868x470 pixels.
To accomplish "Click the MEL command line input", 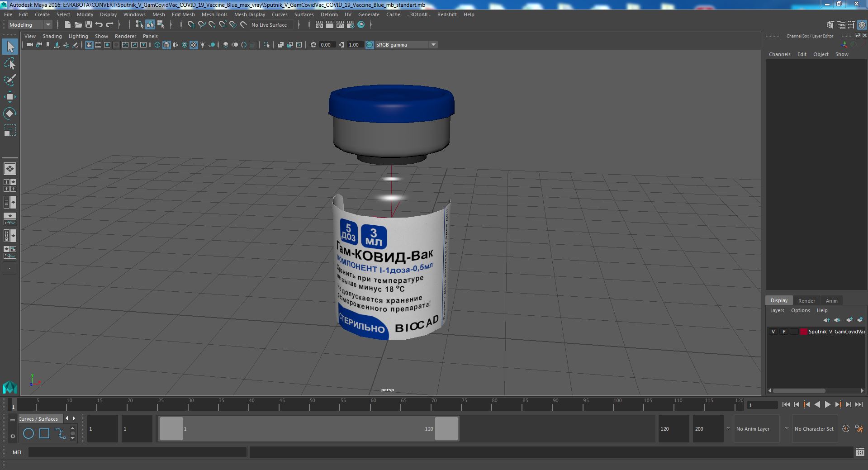I will pyautogui.click(x=138, y=452).
